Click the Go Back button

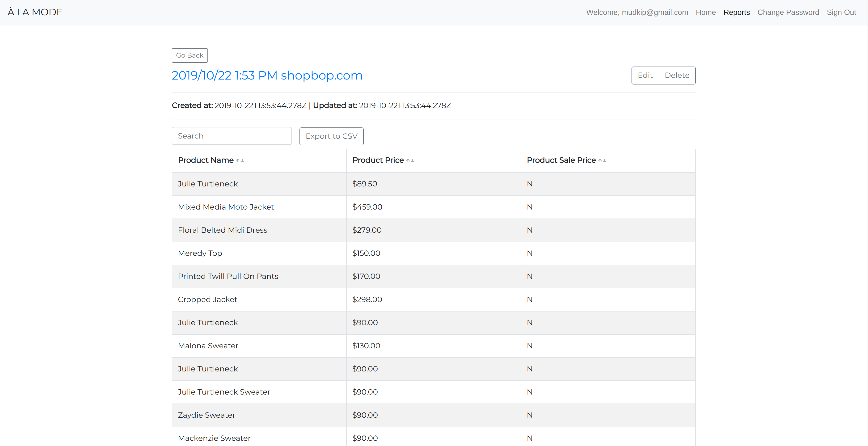point(190,55)
